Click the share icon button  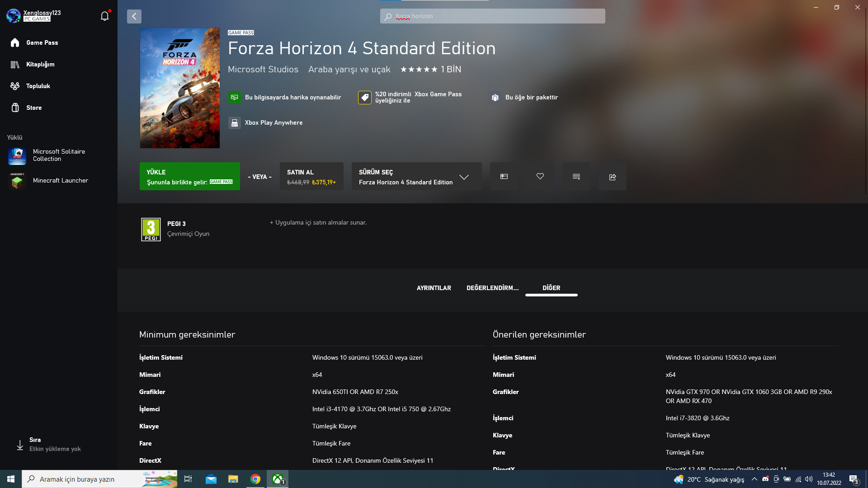pos(613,176)
